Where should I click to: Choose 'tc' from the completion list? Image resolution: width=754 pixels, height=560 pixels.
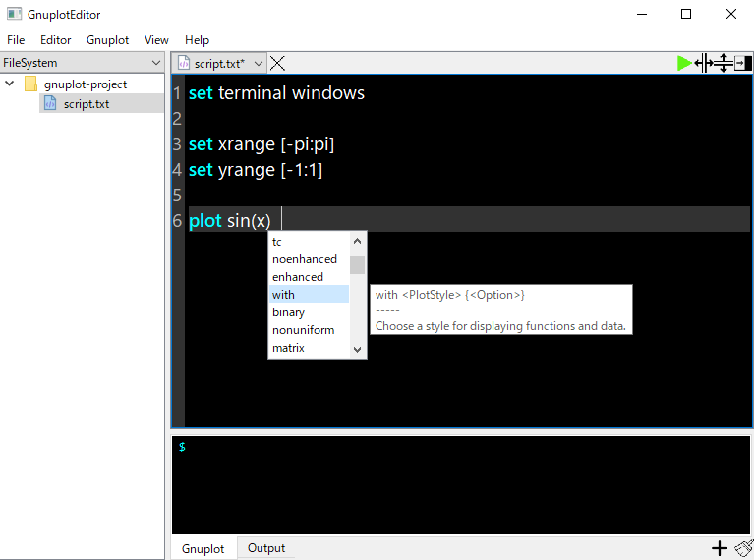click(x=309, y=242)
